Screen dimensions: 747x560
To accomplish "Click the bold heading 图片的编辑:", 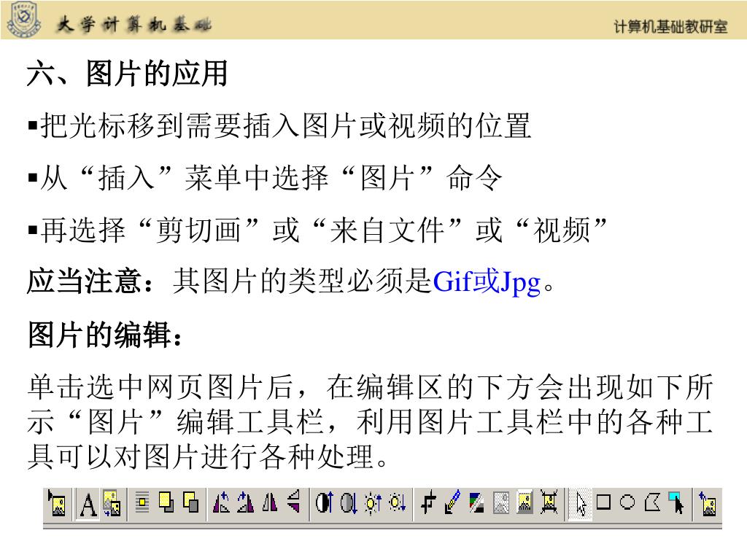I will (105, 334).
